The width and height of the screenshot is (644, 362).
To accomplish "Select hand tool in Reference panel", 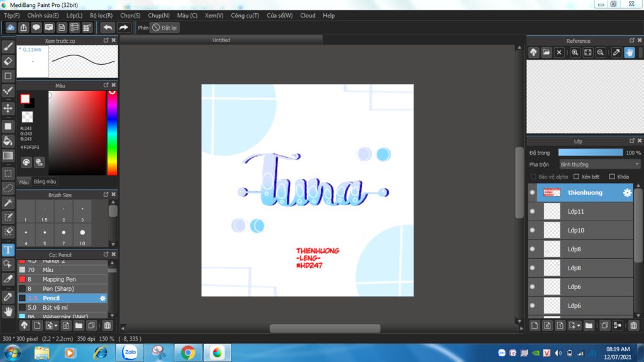I will 630,53.
